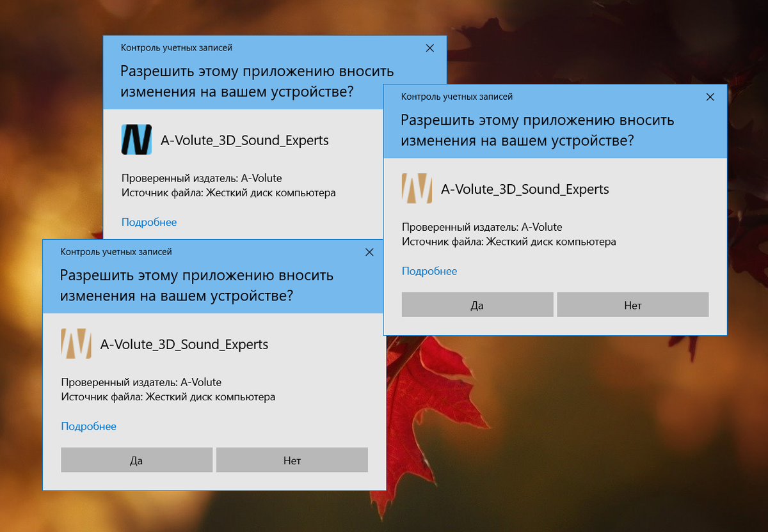Viewport: 768px width, 532px height.
Task: Click 'Проверенный издатель: A-Volute' in lower-left dialog
Action: [141, 382]
